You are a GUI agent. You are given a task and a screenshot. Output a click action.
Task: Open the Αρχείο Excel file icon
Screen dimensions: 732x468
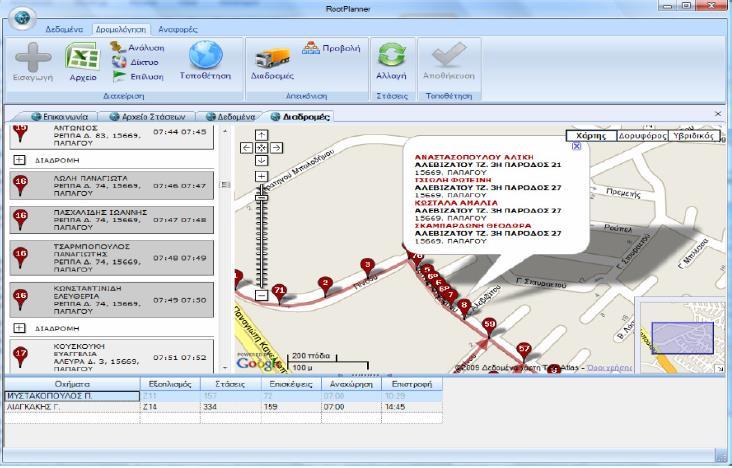coord(82,57)
